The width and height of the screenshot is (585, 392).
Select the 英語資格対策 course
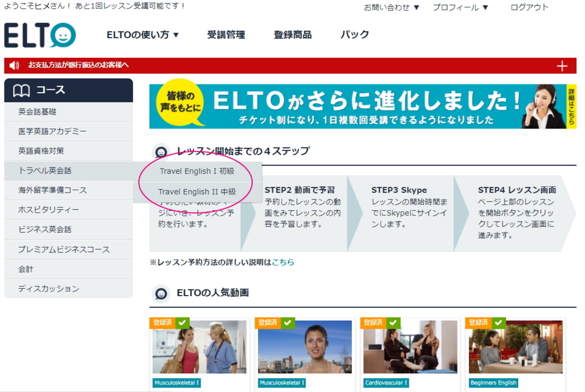[69, 151]
